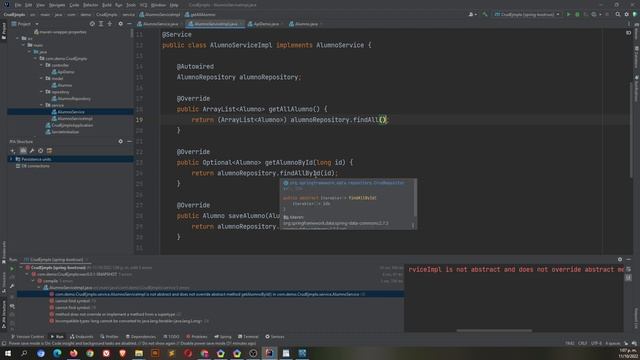Click the rerun green arrow in the Run panel
Viewport: 640px width, 360px height.
tap(12, 269)
